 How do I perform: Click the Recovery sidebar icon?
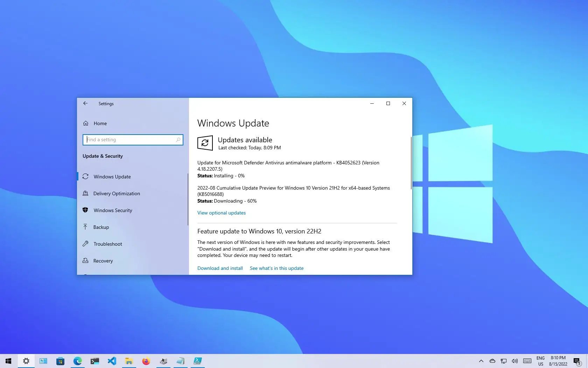point(85,260)
